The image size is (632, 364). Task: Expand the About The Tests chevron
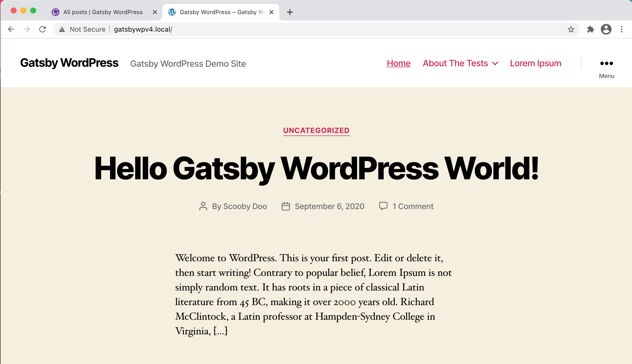click(495, 64)
